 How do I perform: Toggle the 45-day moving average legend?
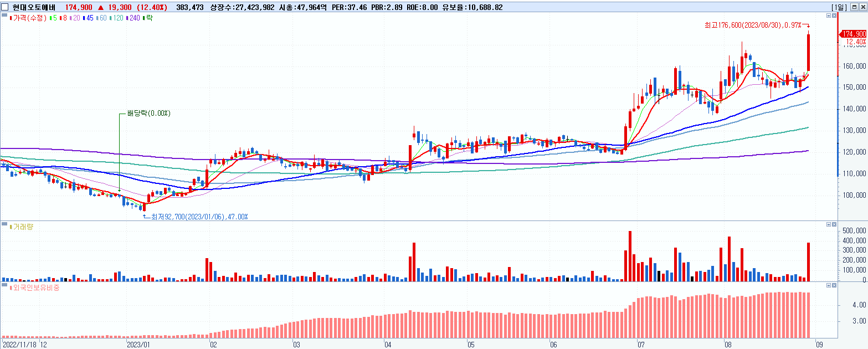tap(88, 18)
